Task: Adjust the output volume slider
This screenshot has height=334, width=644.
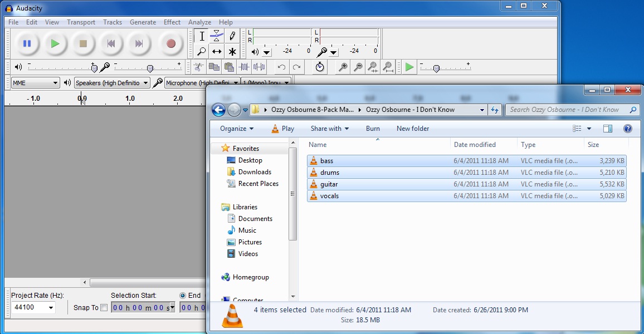Action: click(94, 68)
